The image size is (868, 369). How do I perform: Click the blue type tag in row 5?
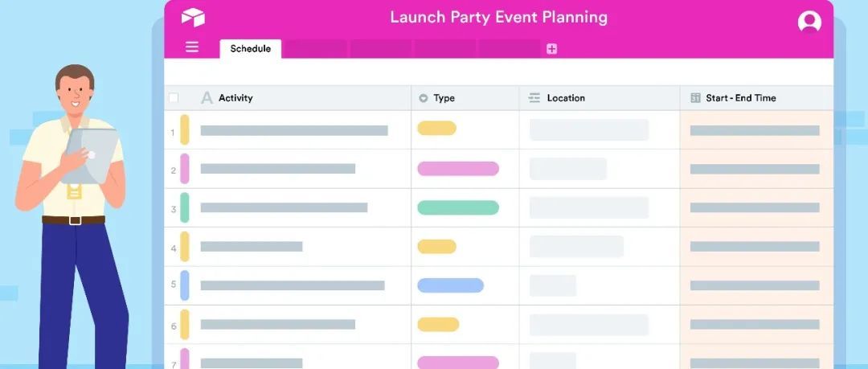tap(450, 285)
